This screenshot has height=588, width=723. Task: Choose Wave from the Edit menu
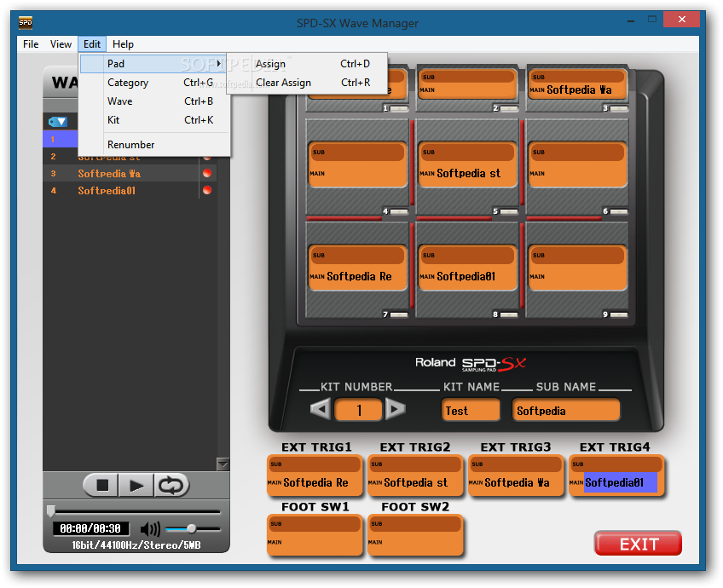pyautogui.click(x=153, y=101)
